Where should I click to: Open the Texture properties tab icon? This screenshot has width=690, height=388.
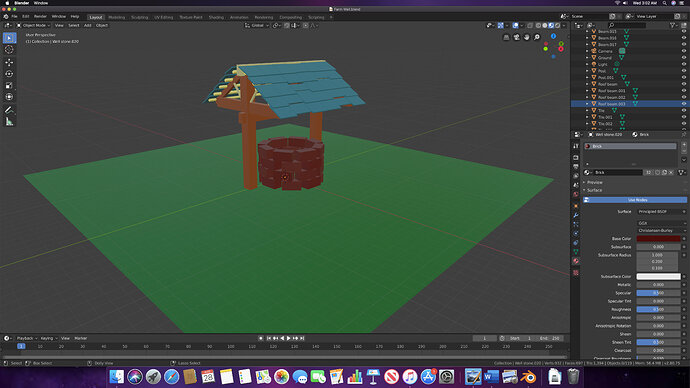click(x=576, y=273)
